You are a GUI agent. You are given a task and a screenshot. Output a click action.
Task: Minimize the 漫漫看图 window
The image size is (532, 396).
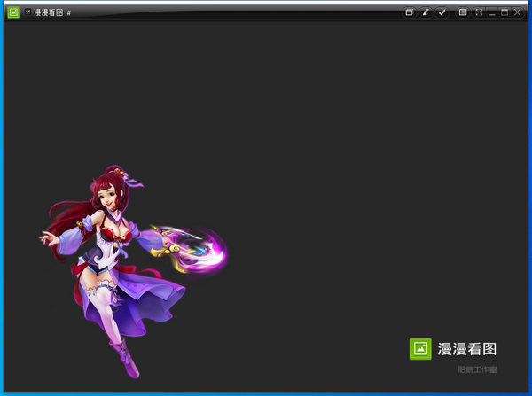[492, 12]
